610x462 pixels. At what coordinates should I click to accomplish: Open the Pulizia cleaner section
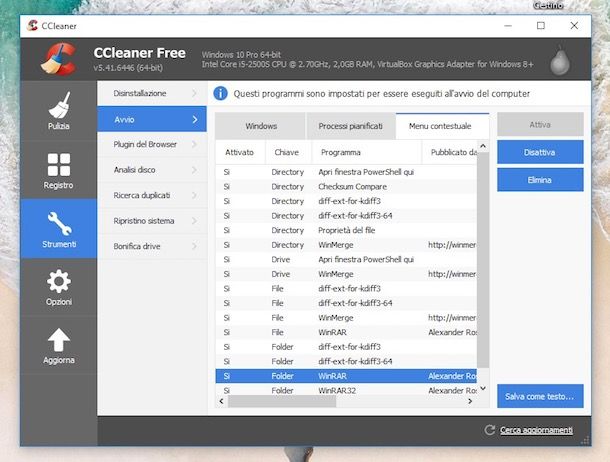pos(59,110)
